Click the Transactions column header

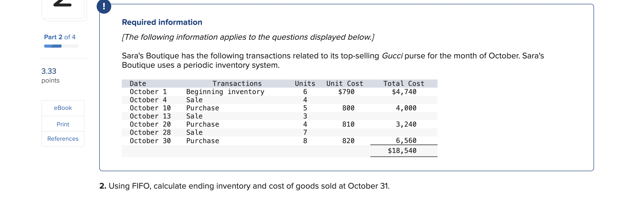tap(237, 84)
